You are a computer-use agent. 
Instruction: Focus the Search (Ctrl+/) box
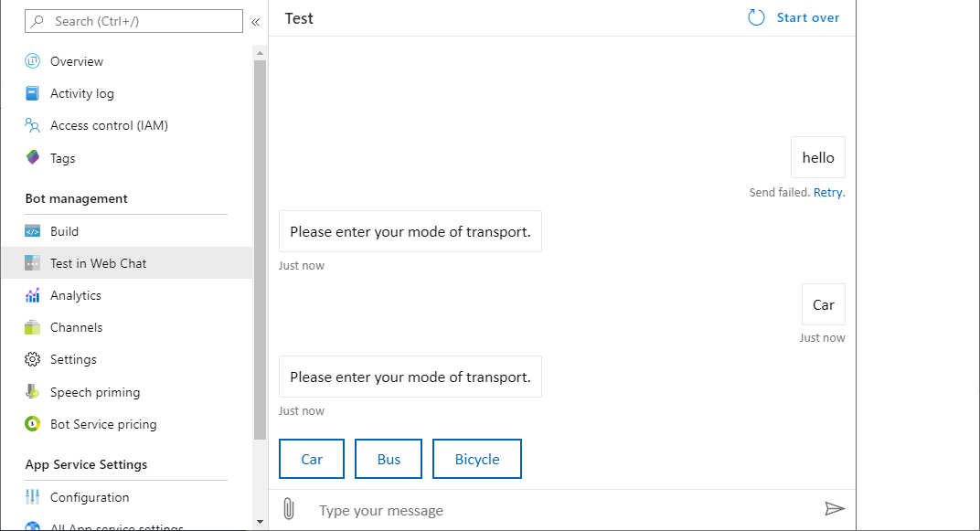pyautogui.click(x=133, y=21)
